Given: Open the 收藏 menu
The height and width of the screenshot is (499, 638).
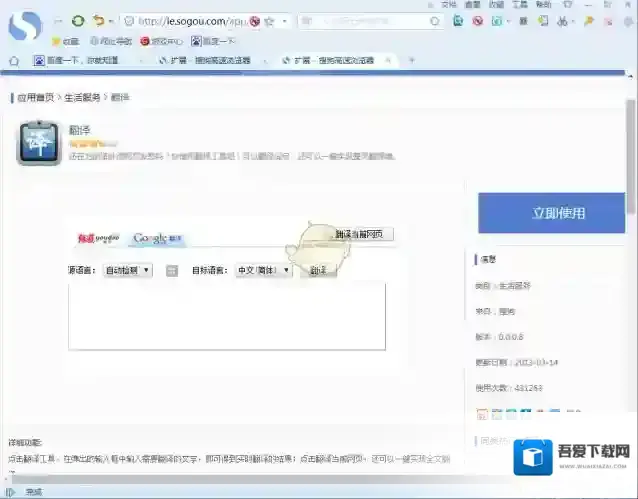Looking at the screenshot, I should pyautogui.click(x=496, y=4).
